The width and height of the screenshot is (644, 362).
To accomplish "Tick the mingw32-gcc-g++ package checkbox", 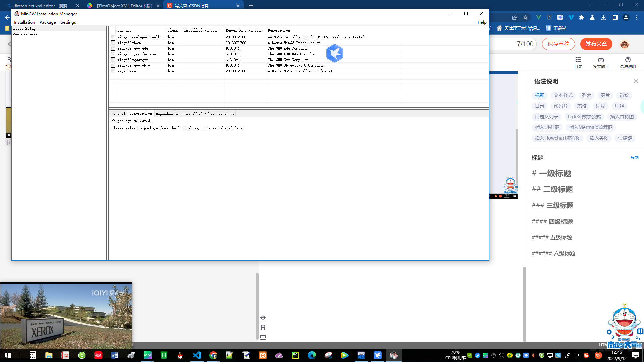I will click(113, 60).
